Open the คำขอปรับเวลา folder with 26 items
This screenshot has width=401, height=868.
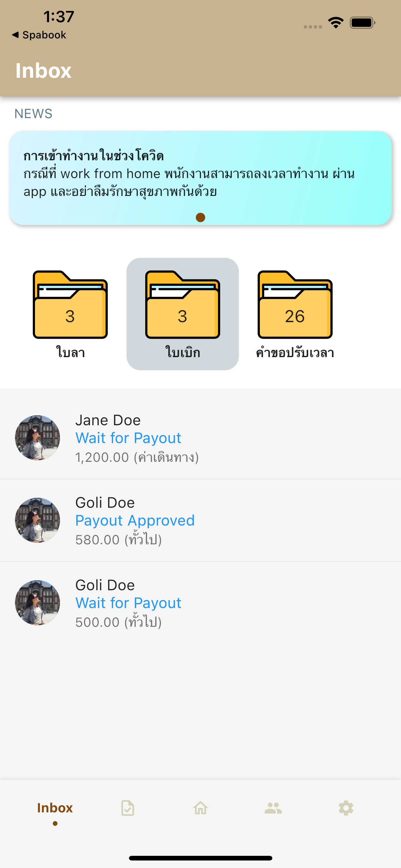[x=295, y=305]
